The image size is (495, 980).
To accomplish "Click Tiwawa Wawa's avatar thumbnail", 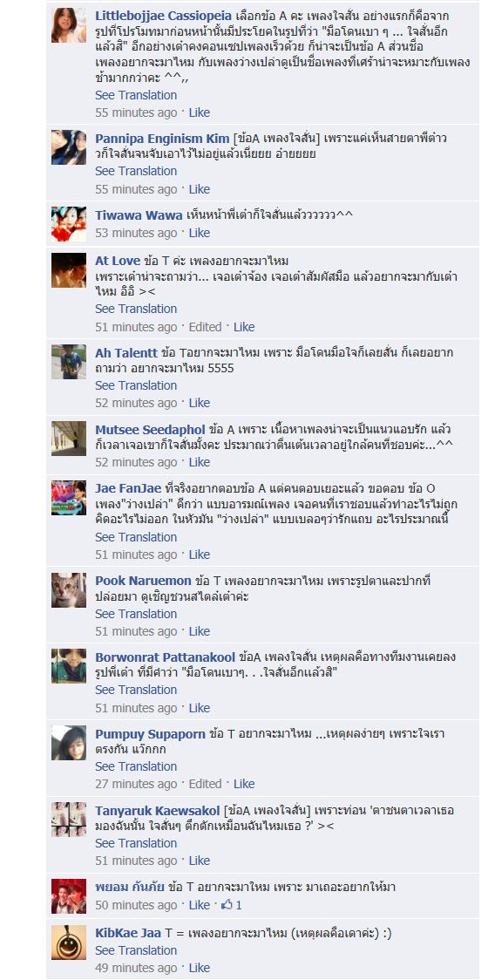I will [x=69, y=224].
